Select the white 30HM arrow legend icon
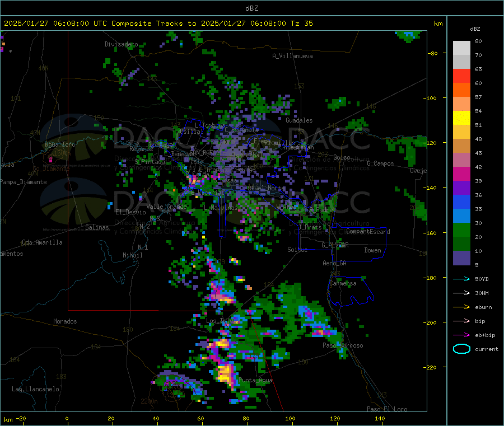 coord(461,293)
